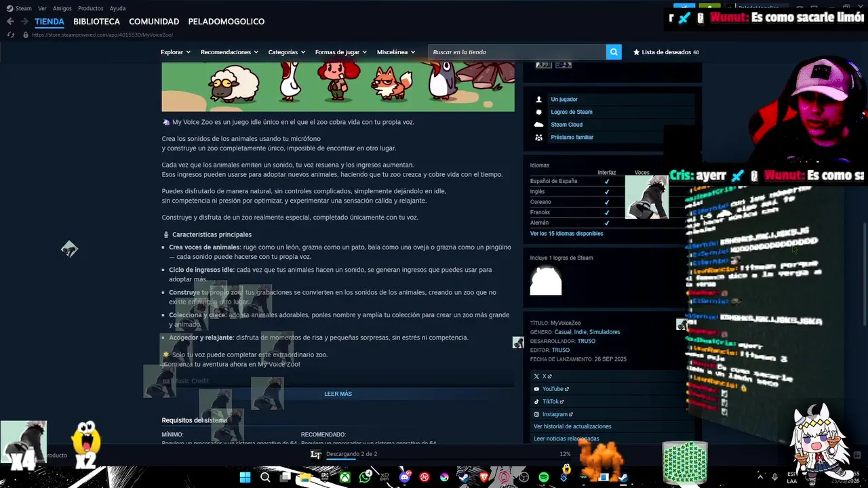Open the Windows Start menu
868x488 pixels.
click(245, 477)
